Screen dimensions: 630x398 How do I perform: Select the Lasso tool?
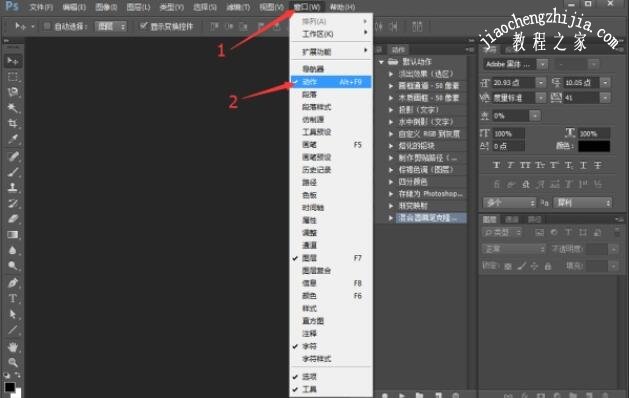click(x=13, y=92)
